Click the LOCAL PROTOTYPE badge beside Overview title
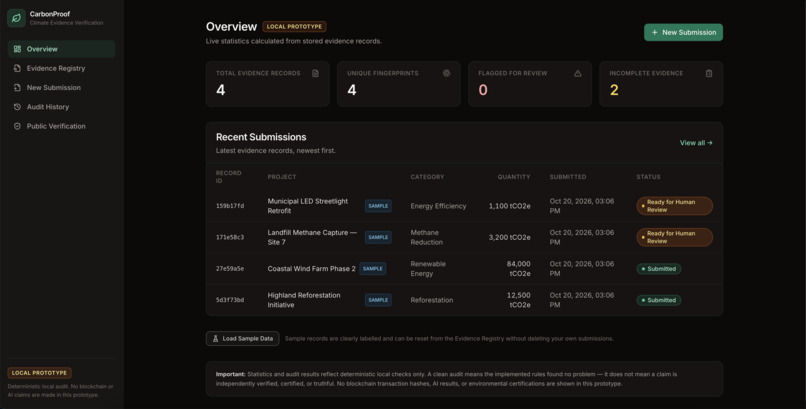The height and width of the screenshot is (409, 806). coord(294,27)
